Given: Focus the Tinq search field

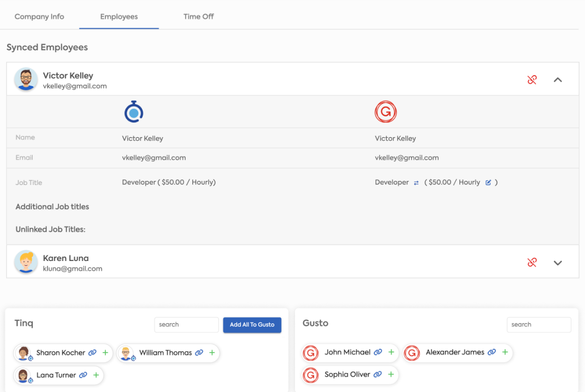Looking at the screenshot, I should (x=187, y=324).
